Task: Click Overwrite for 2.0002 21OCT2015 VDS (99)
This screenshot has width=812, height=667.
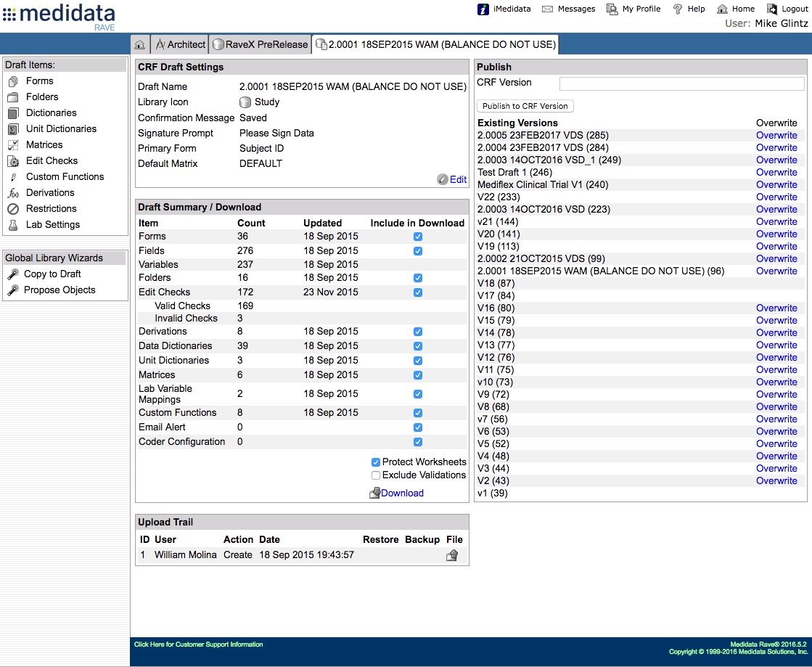Action: 776,259
